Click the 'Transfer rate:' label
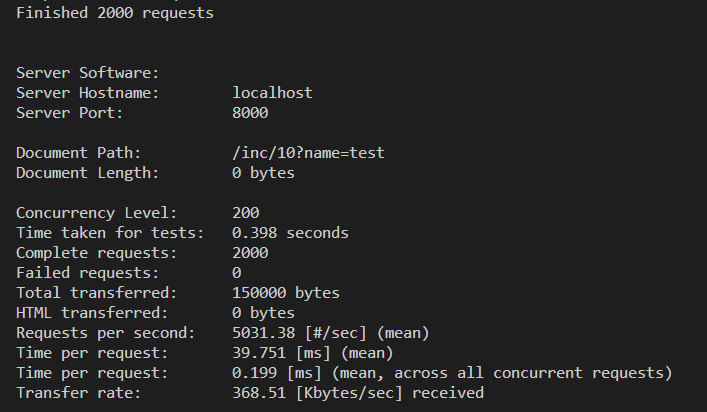Screen dimensions: 707x412 point(79,393)
